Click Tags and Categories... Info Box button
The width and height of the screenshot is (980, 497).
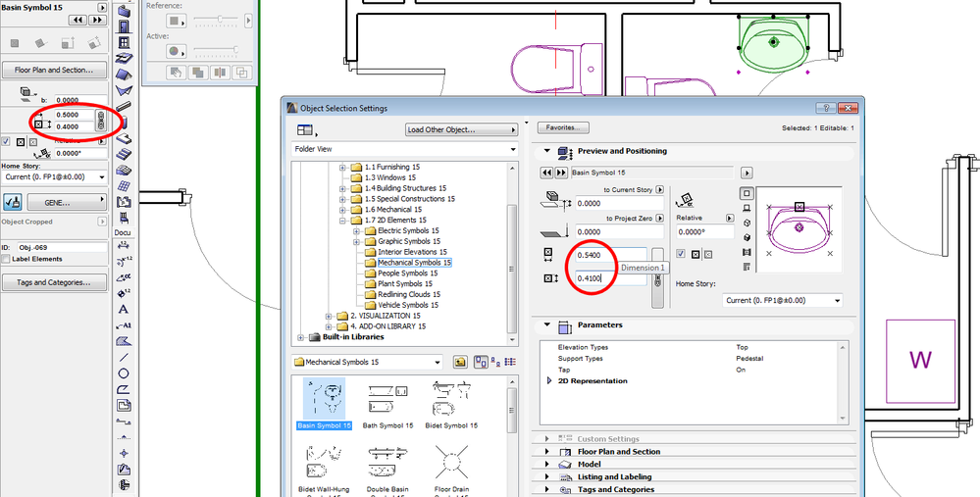tap(54, 282)
